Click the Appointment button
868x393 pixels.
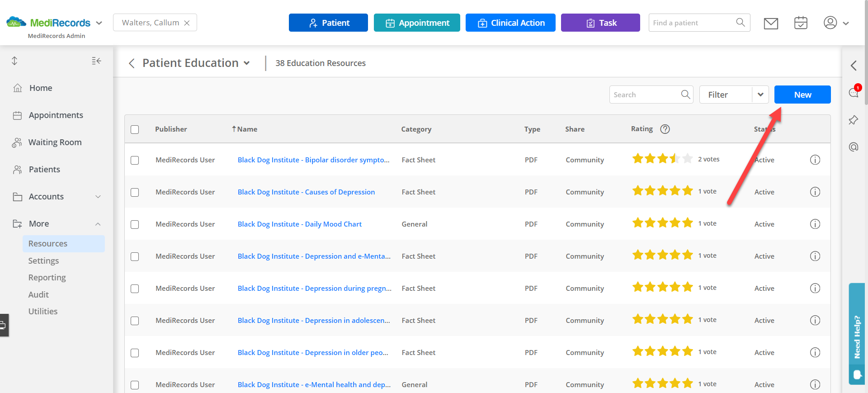pyautogui.click(x=417, y=23)
